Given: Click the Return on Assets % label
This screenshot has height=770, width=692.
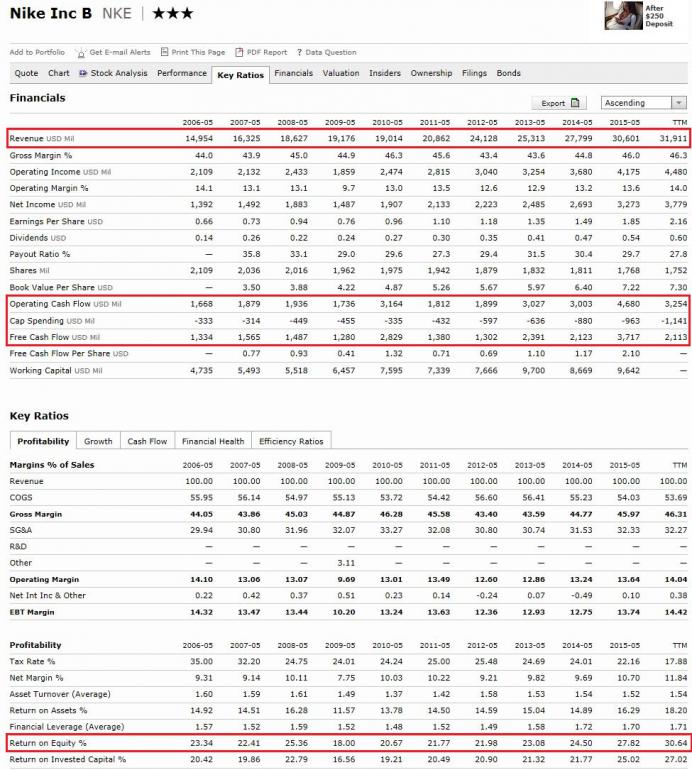Looking at the screenshot, I should (48, 710).
